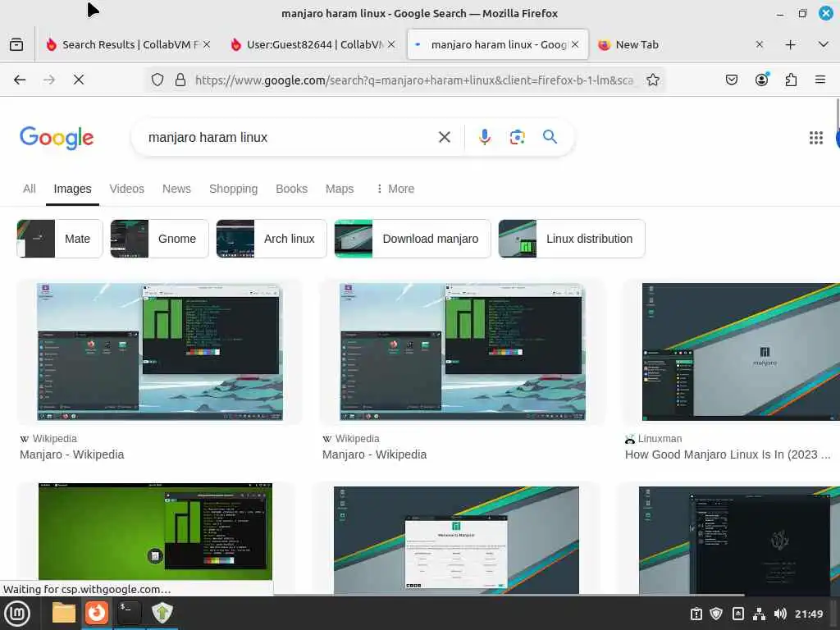Clear the Google search box
Screen dimensions: 840x630
tap(444, 137)
